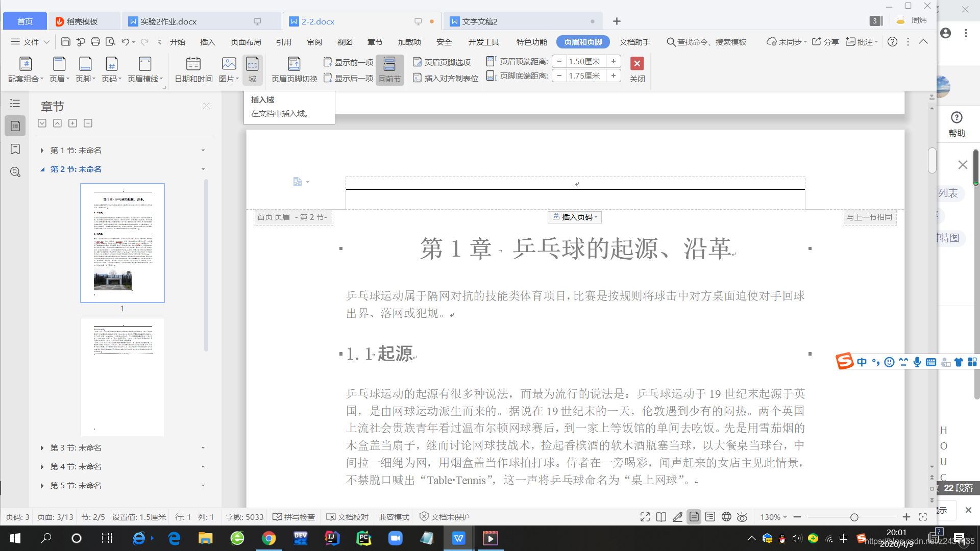Click the fit page icon beside zoom plus

[x=923, y=517]
